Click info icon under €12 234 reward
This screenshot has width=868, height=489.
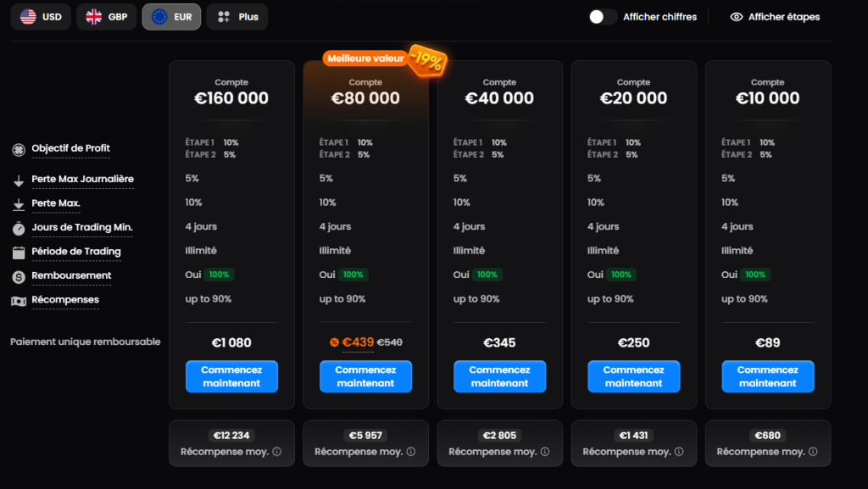coord(277,452)
